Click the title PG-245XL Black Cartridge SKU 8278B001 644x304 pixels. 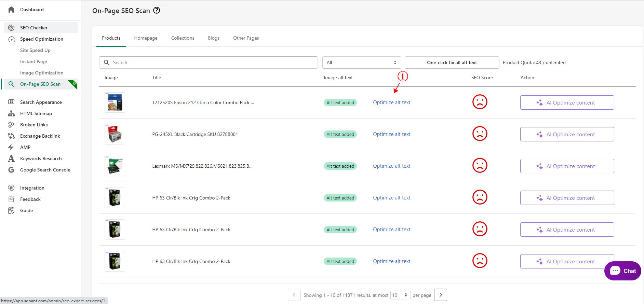(x=195, y=134)
